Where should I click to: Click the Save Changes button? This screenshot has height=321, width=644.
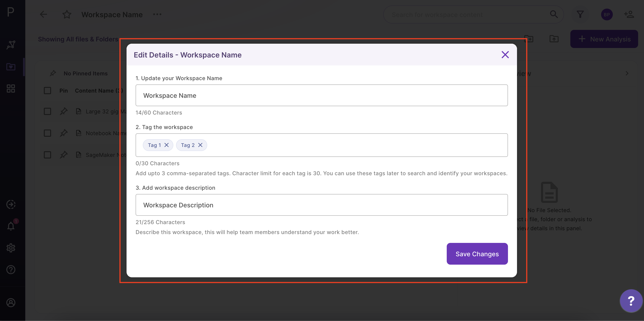477,254
